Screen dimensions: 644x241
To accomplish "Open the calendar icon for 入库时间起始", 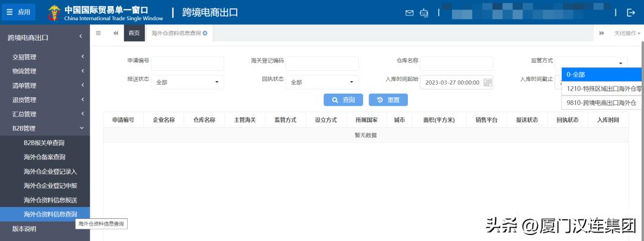I will click(x=487, y=82).
